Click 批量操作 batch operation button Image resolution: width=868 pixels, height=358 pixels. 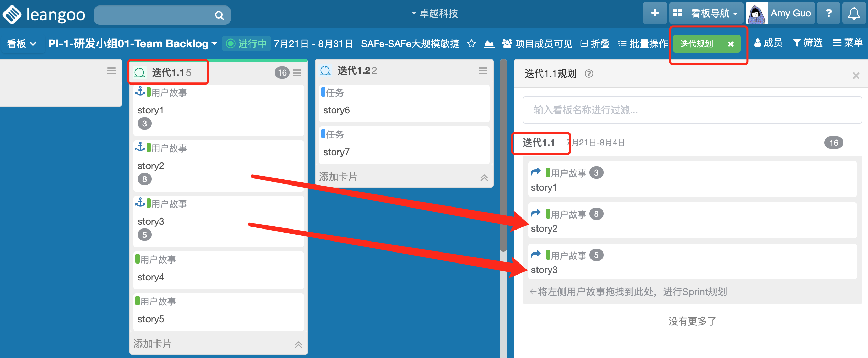[643, 44]
